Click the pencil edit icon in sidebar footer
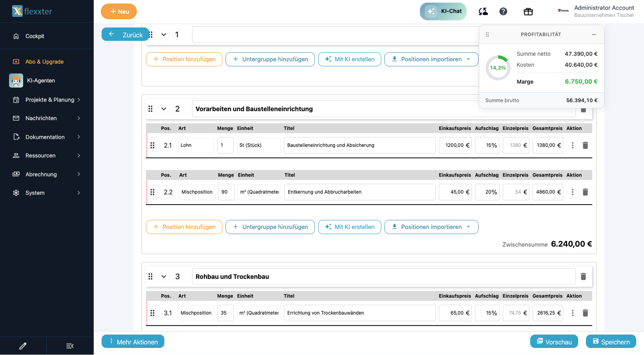 pos(23,346)
